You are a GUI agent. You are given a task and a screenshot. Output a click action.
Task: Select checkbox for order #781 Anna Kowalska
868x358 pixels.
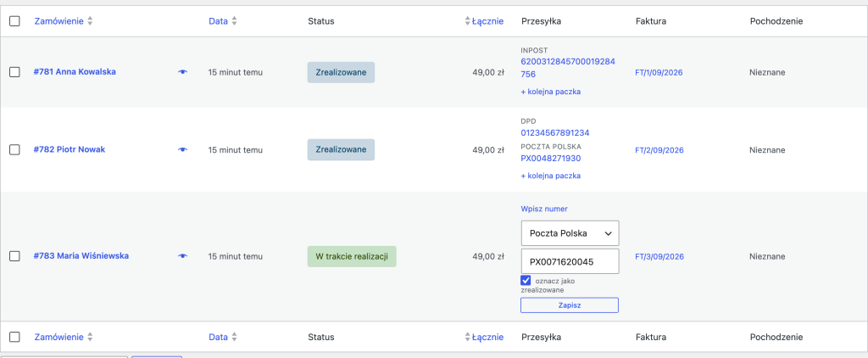[15, 72]
